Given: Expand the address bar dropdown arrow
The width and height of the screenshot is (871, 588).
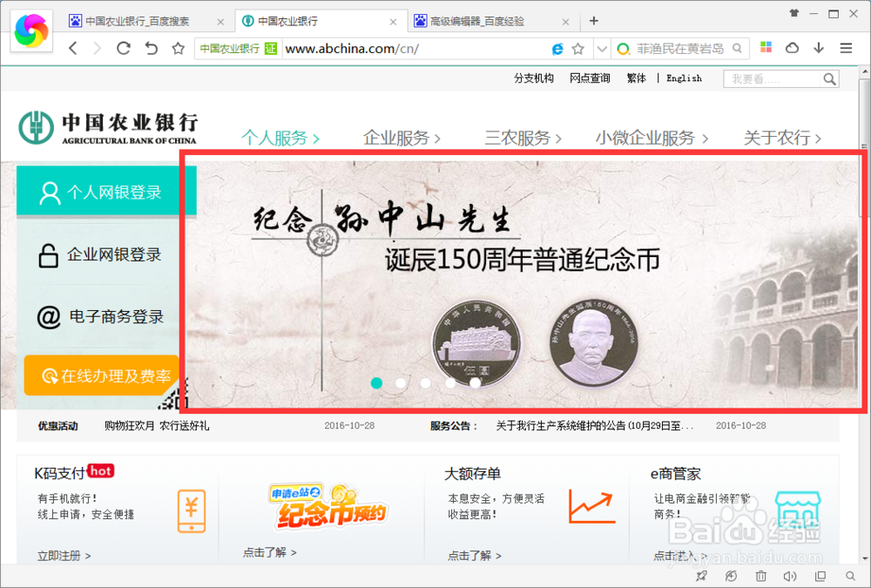Looking at the screenshot, I should pos(601,49).
